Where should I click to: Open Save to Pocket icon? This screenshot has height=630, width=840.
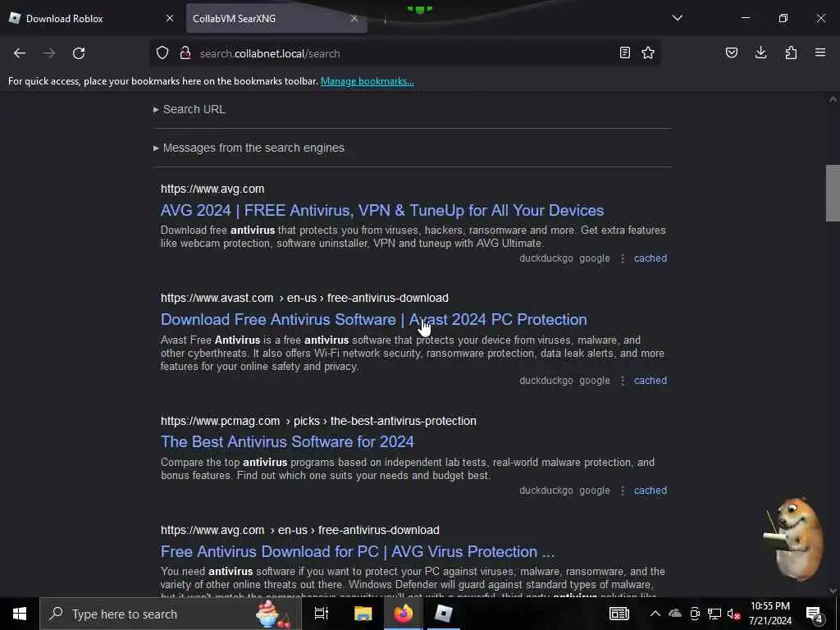pyautogui.click(x=732, y=52)
